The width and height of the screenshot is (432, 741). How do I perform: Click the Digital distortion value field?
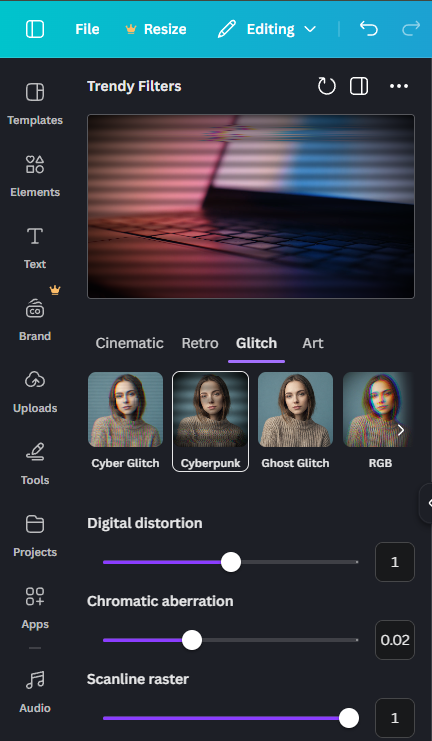pos(395,562)
